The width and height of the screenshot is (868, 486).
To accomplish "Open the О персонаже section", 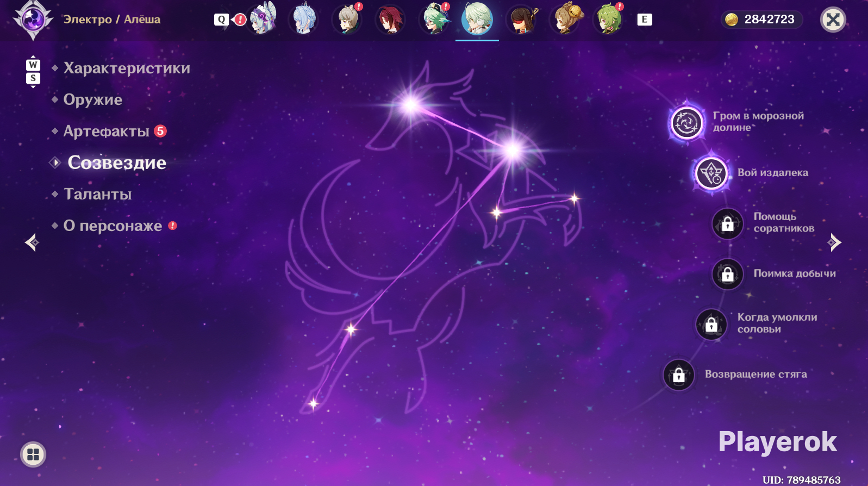I will (x=113, y=226).
